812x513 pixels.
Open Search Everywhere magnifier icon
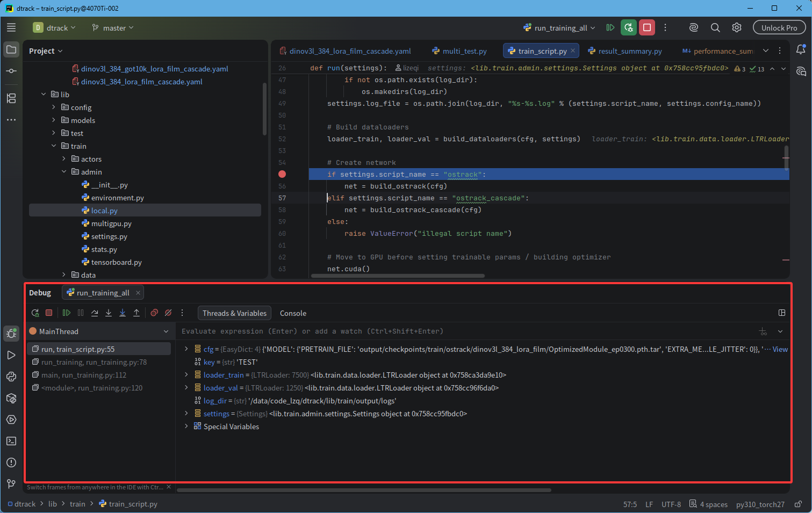click(x=715, y=27)
